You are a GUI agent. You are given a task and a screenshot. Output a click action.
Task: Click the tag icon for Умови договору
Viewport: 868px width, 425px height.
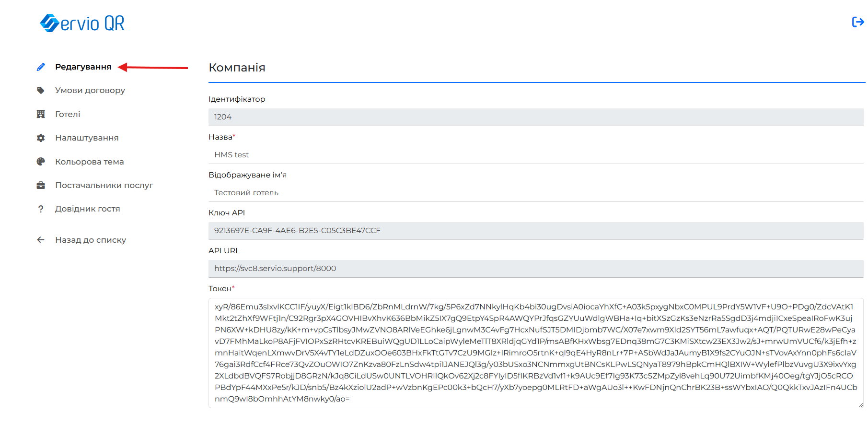pos(41,91)
